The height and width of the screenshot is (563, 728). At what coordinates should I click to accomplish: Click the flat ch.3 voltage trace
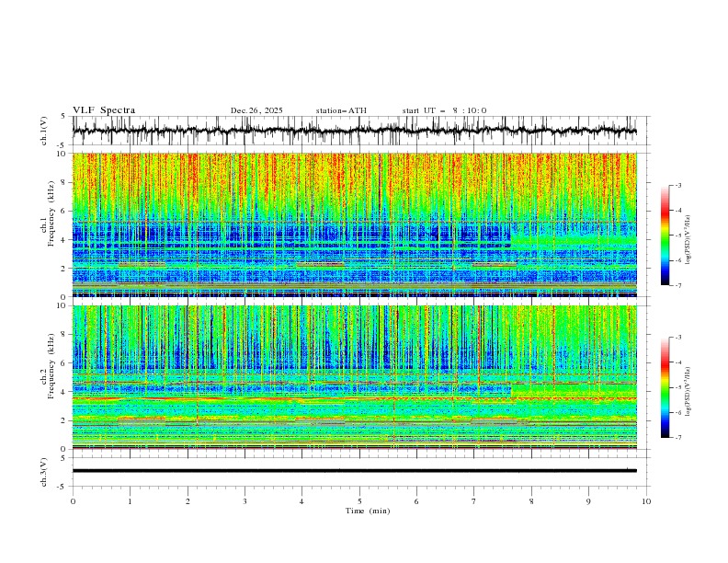pos(355,471)
